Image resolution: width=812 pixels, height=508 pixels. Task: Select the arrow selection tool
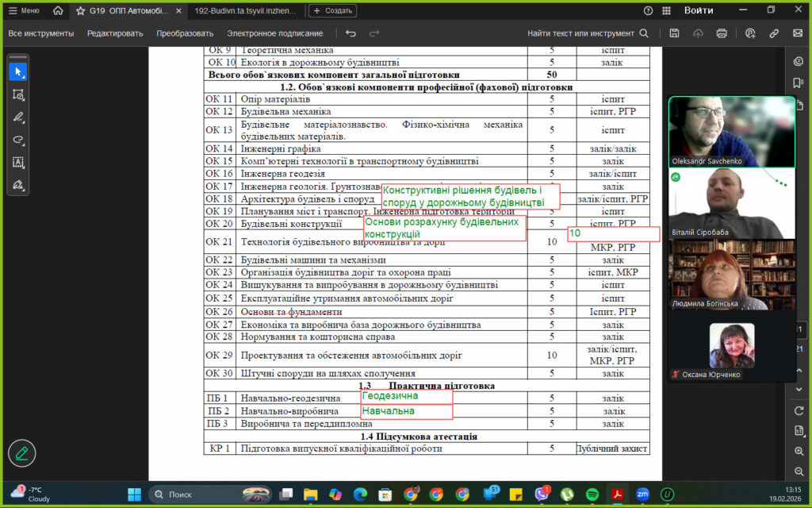click(x=18, y=72)
